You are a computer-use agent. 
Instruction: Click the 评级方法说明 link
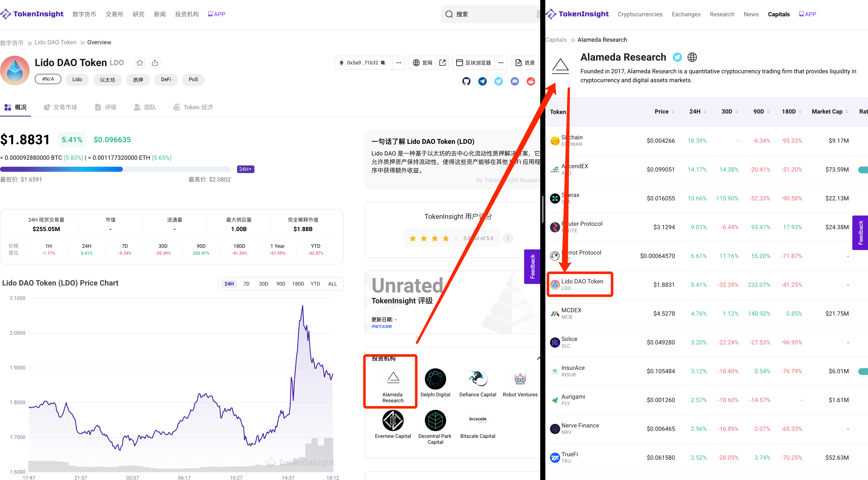pos(381,326)
